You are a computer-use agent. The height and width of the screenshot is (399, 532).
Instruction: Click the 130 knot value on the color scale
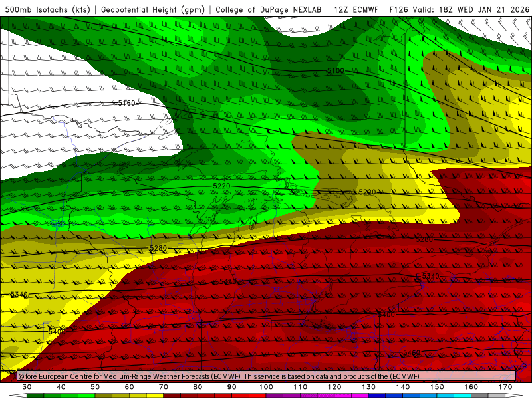pos(369,387)
